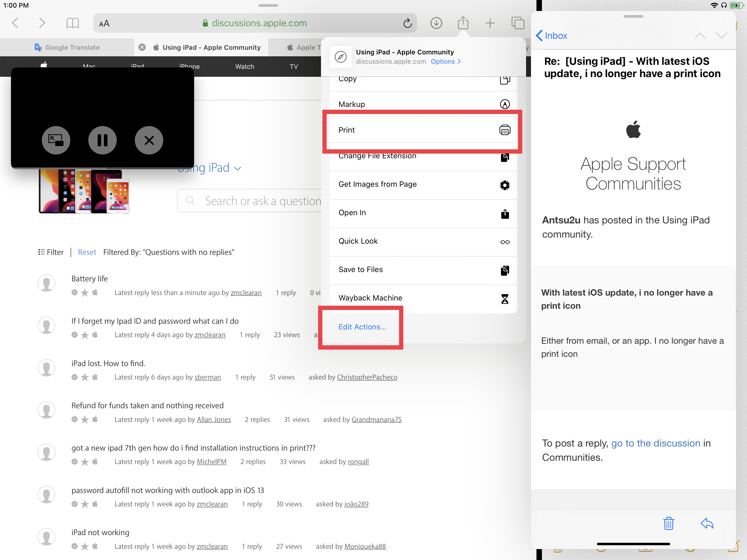The image size is (747, 560).
Task: Delete the email with trash icon
Action: coord(668,523)
